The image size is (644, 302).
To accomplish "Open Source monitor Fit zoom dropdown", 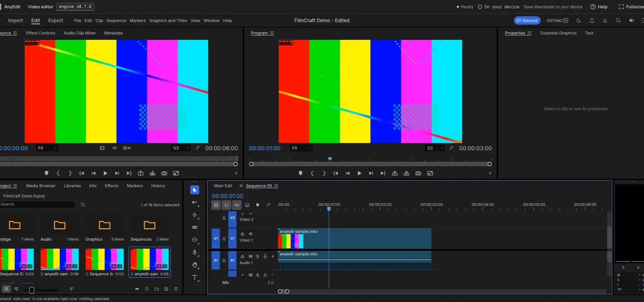I will click(x=47, y=148).
